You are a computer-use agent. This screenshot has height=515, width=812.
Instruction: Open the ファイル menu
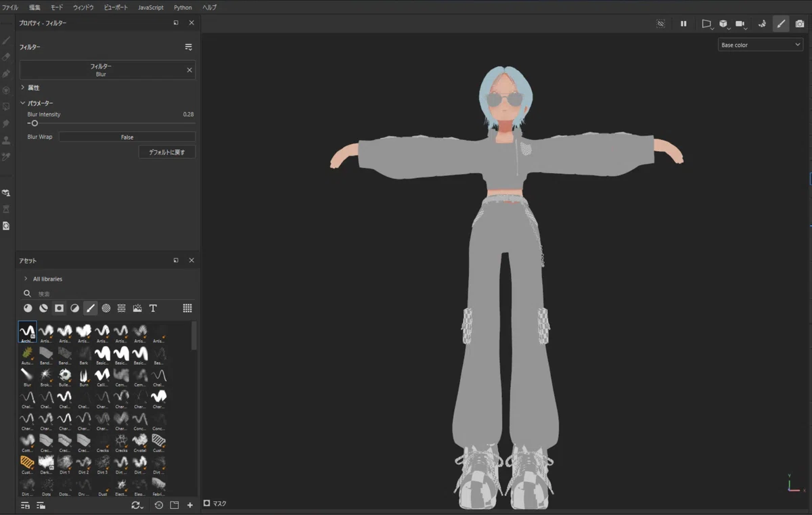tap(10, 7)
